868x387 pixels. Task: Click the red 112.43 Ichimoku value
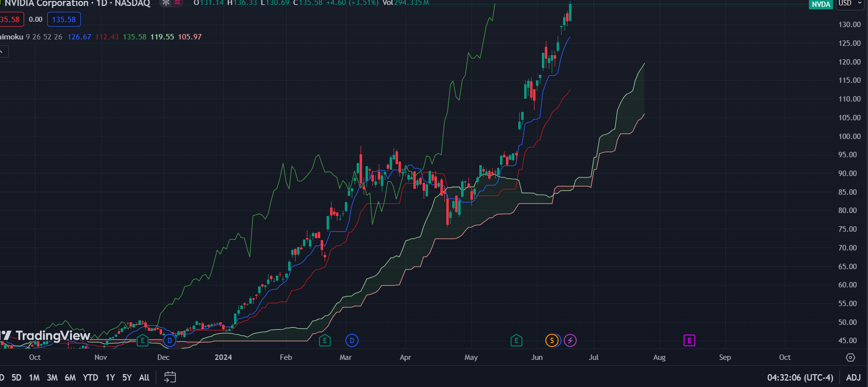pos(107,37)
